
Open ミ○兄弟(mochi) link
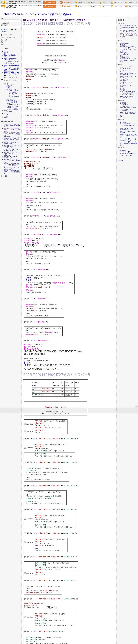125,54
